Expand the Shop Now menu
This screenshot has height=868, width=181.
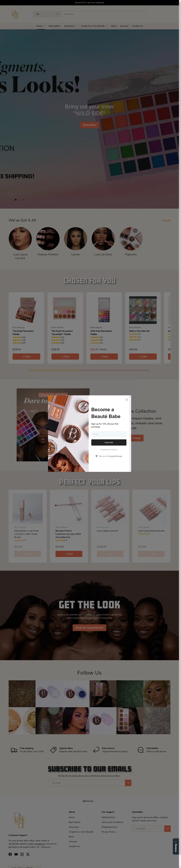click(70, 26)
